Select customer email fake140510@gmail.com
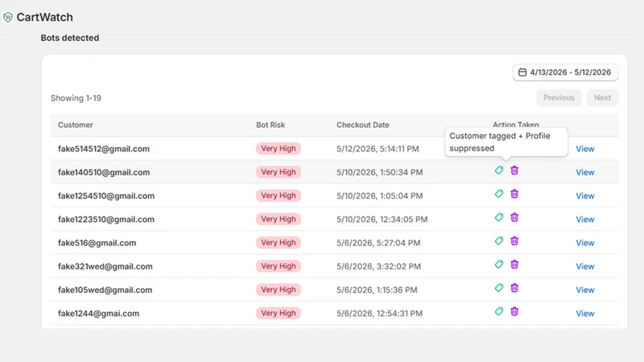The height and width of the screenshot is (362, 644). point(104,172)
